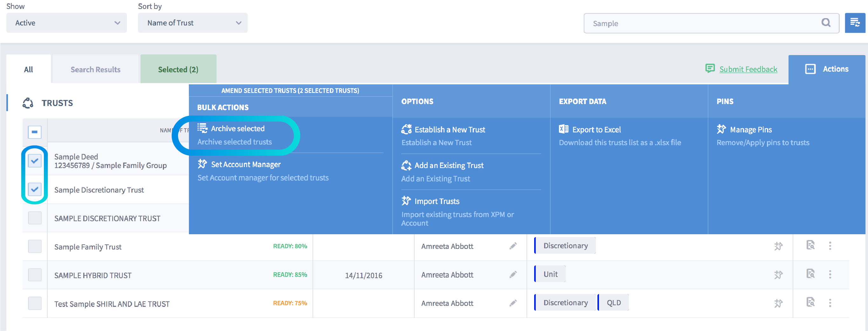Open the filter list icon button
The height and width of the screenshot is (331, 868).
[x=855, y=23]
